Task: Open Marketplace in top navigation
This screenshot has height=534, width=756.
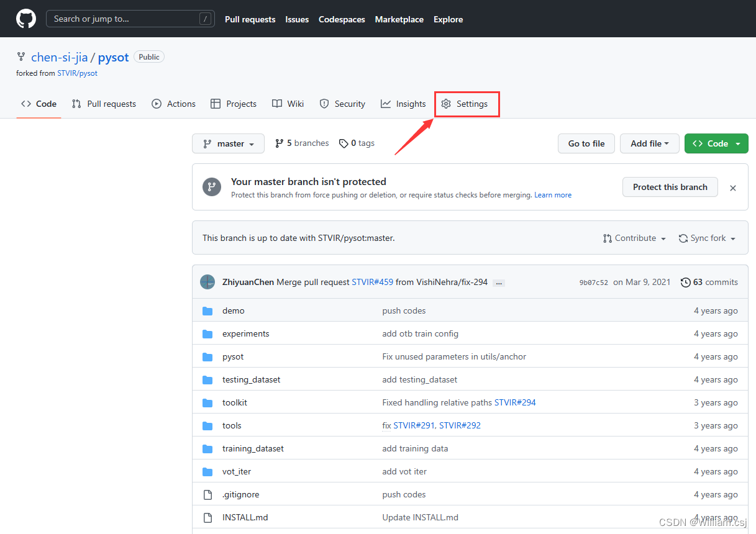Action: [399, 19]
